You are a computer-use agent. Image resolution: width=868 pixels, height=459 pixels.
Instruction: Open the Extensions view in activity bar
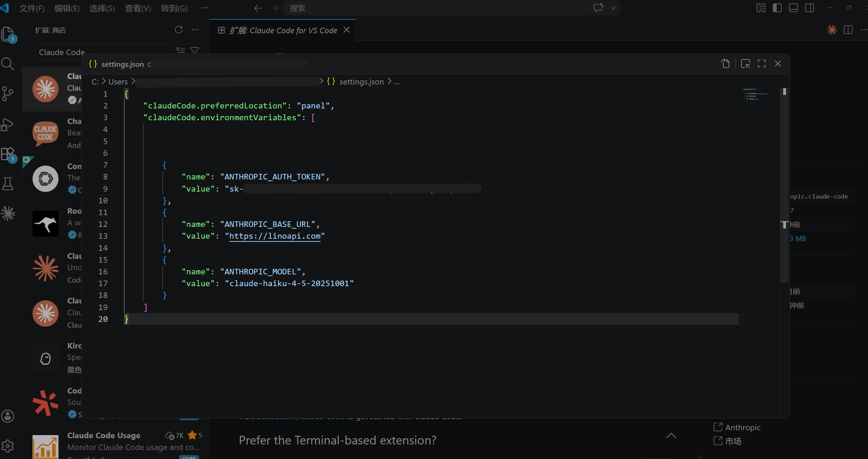tap(8, 154)
